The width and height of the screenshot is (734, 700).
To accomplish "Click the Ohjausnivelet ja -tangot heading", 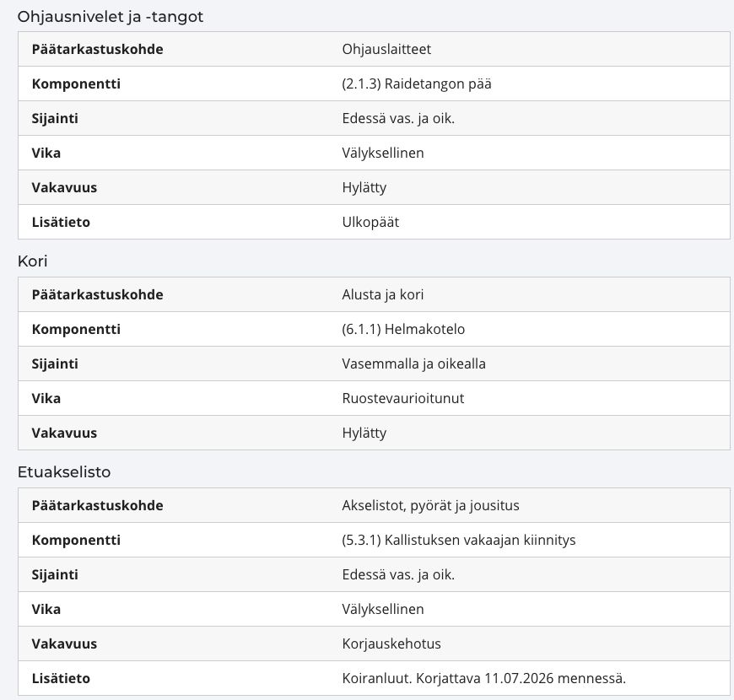I will pyautogui.click(x=110, y=17).
